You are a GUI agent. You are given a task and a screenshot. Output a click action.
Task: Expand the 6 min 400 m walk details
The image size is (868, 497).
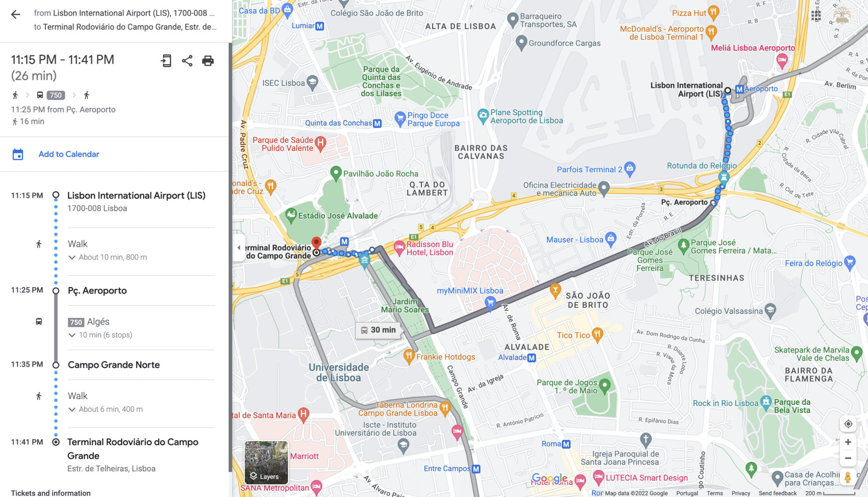(106, 409)
